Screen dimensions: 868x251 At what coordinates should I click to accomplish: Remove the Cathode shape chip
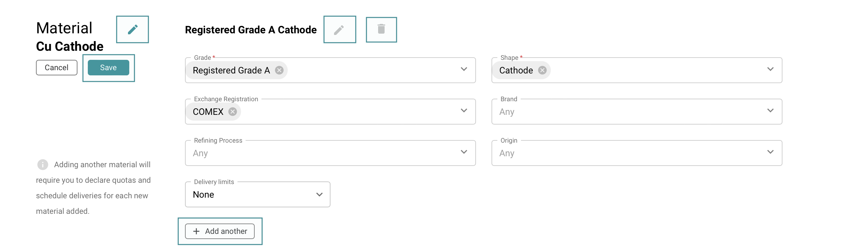click(542, 70)
